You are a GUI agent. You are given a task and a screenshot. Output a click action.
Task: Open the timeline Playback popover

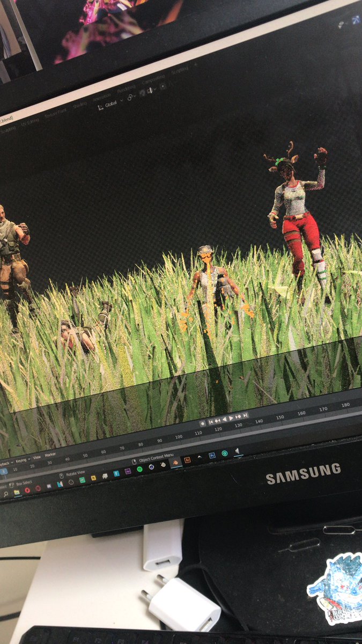[x=6, y=463]
